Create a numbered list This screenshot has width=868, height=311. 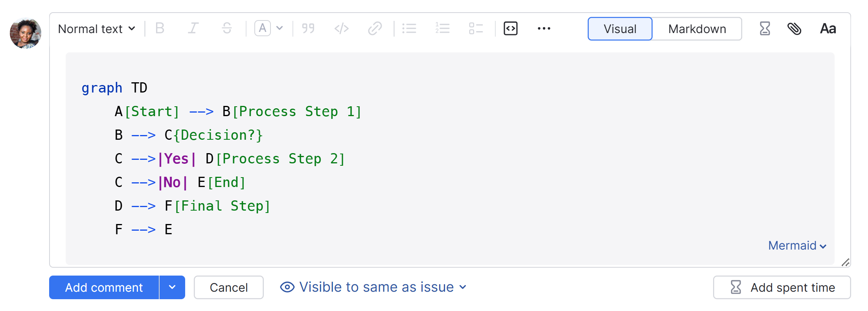point(442,28)
